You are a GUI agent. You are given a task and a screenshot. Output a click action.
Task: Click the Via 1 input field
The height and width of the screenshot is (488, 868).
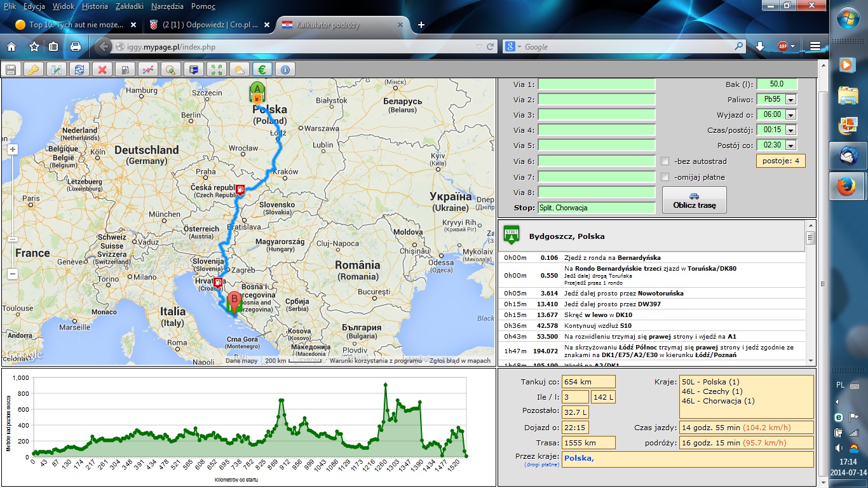click(x=596, y=85)
